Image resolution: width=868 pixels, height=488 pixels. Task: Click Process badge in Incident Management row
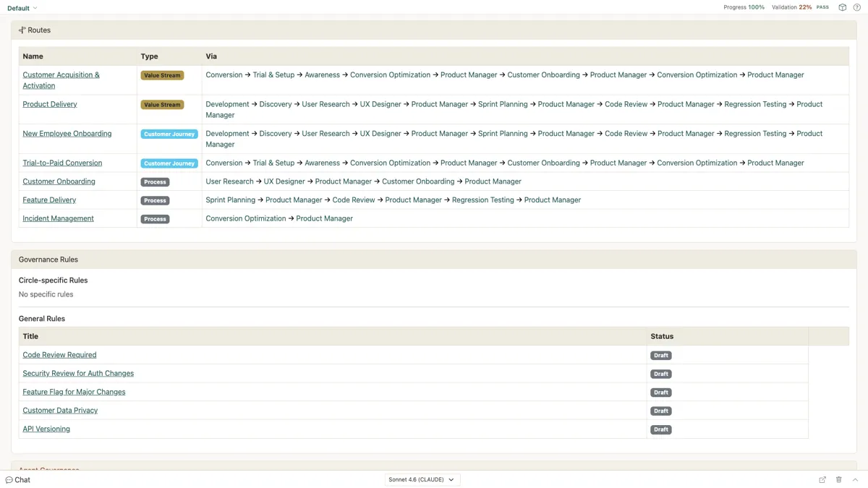155,219
